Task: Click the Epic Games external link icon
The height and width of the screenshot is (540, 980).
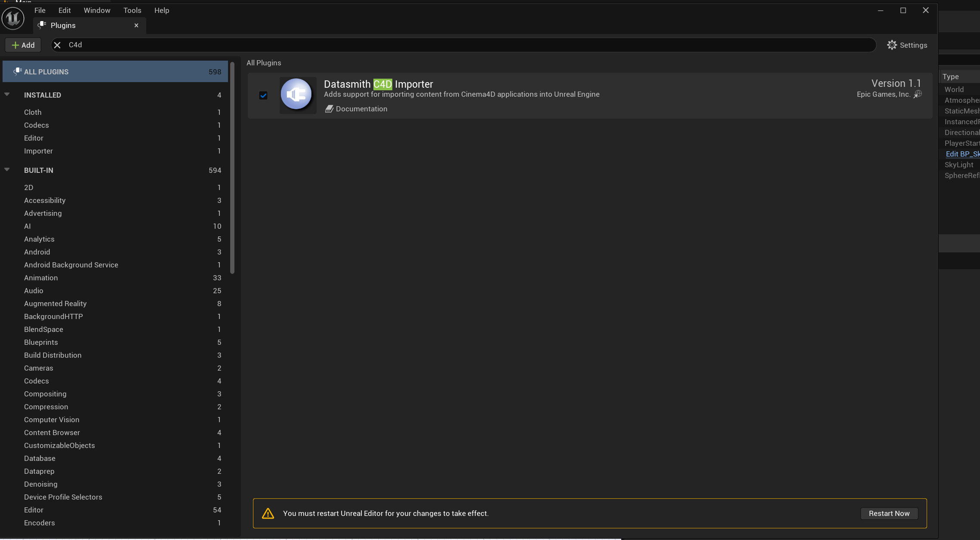Action: 918,95
